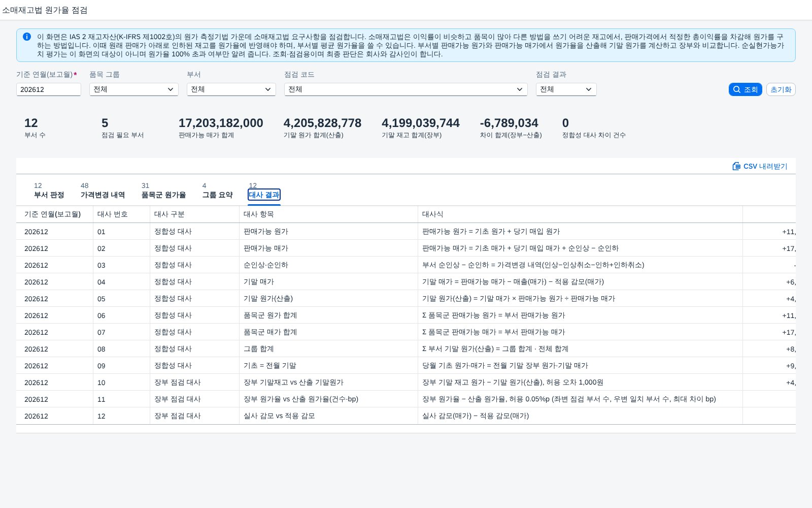
Task: Click the 정합성 대사 차이 건수 value 0
Action: click(x=565, y=123)
